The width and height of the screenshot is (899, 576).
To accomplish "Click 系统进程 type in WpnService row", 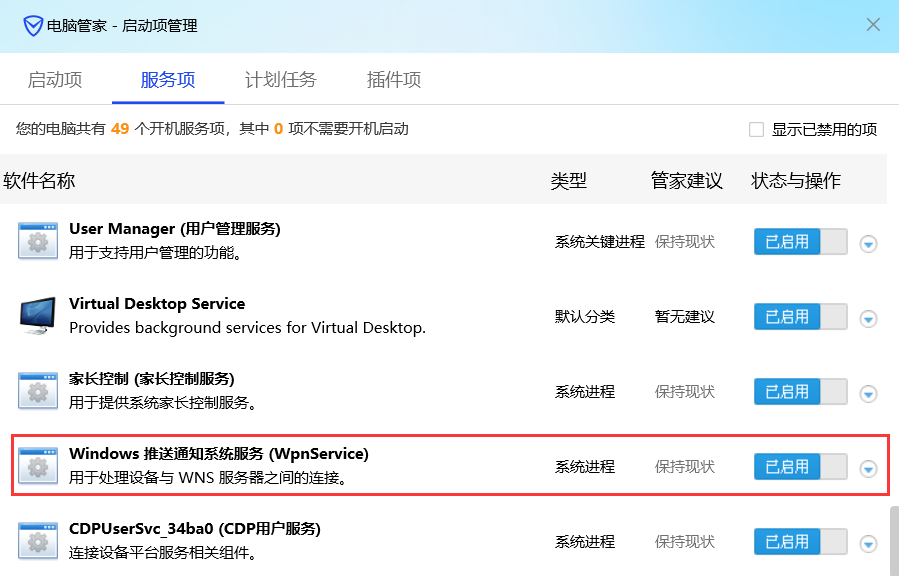I will [585, 467].
